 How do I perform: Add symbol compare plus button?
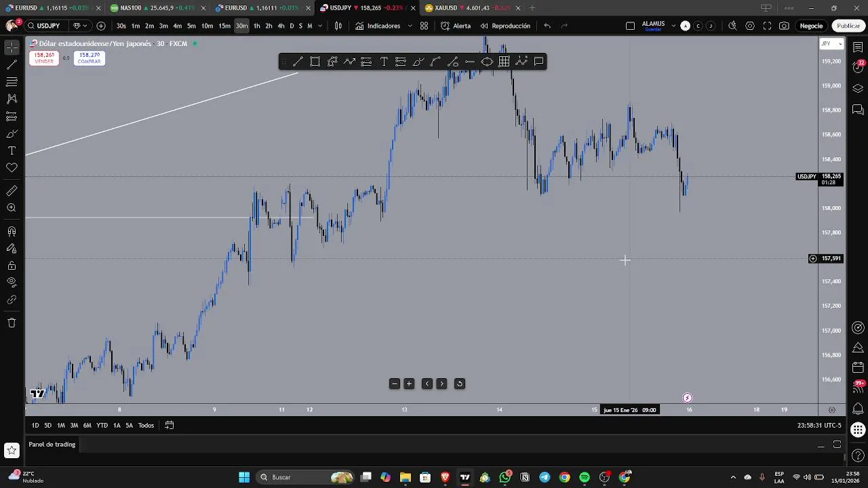coord(101,26)
